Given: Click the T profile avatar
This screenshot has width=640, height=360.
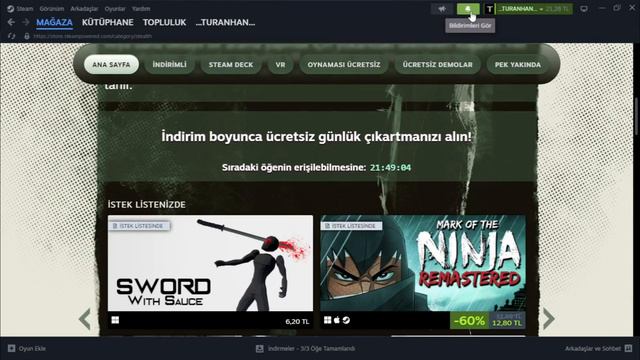Looking at the screenshot, I should 489,9.
